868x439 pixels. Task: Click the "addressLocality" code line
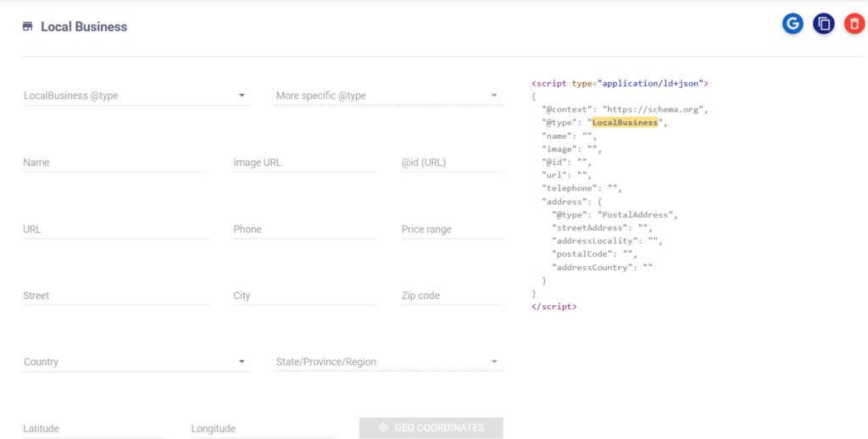tap(607, 241)
